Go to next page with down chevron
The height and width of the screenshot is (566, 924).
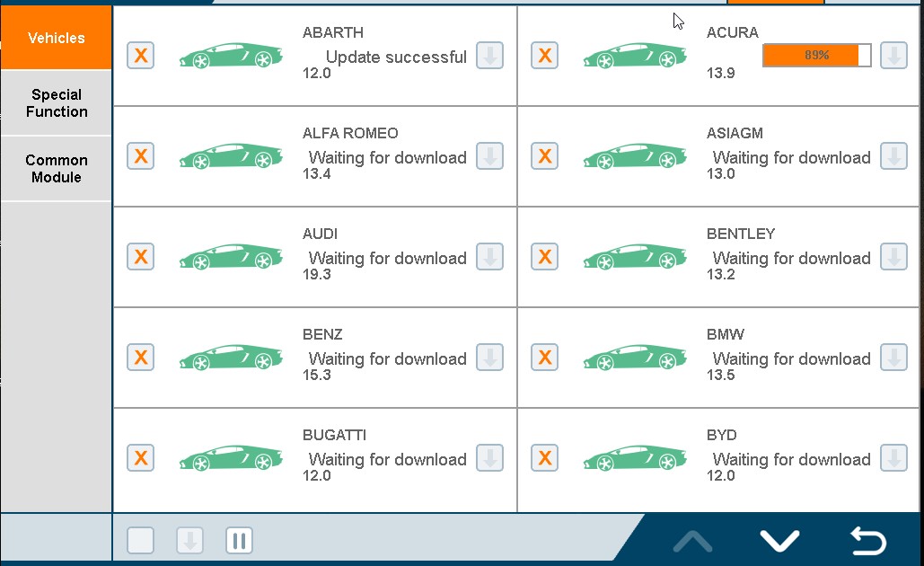click(x=779, y=541)
